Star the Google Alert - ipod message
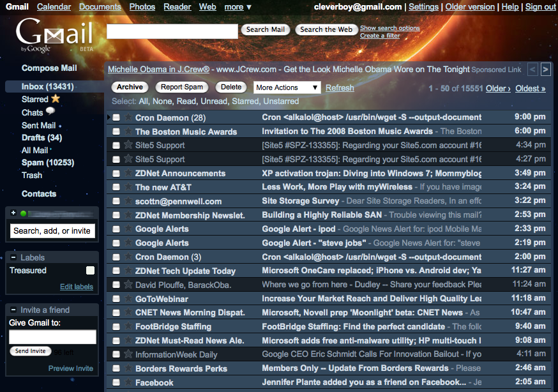This screenshot has width=558, height=392. 128,229
